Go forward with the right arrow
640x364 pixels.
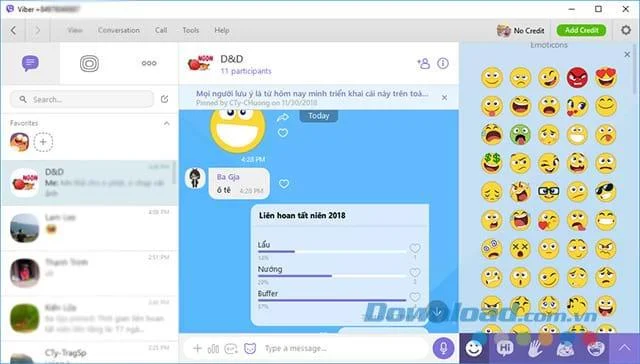(x=38, y=30)
